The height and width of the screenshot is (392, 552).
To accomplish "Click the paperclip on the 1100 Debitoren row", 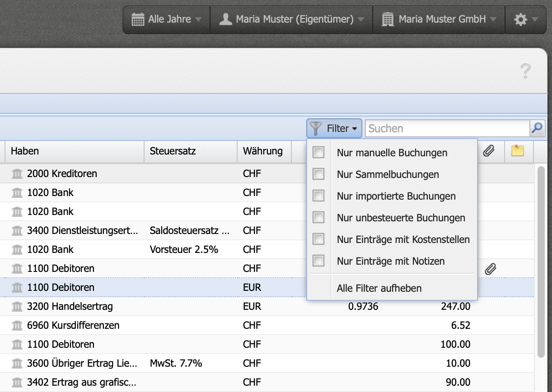I will coord(491,268).
